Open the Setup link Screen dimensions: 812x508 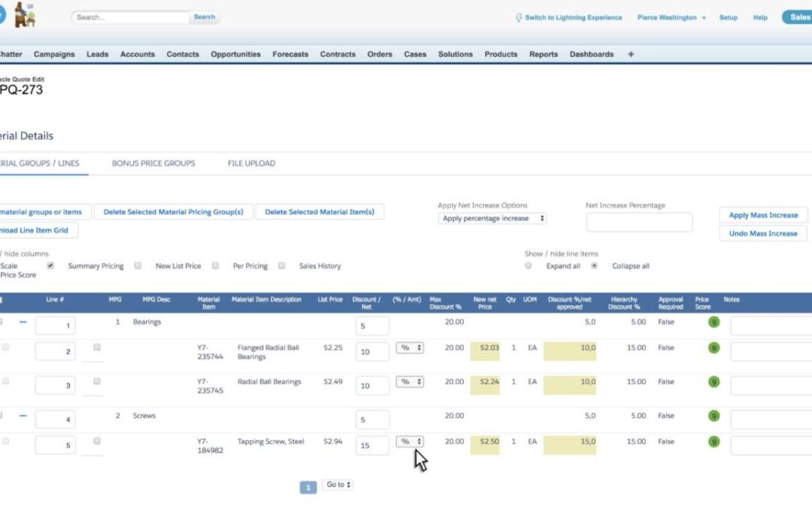[728, 17]
